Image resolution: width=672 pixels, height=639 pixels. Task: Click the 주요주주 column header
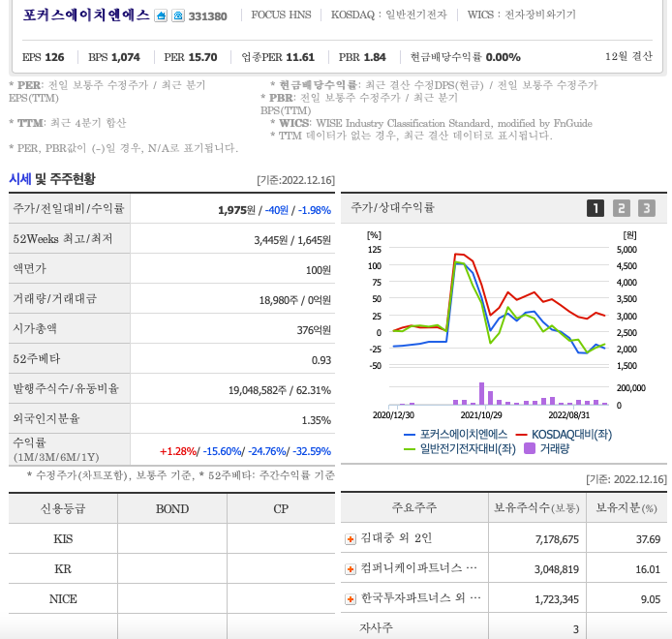(414, 508)
